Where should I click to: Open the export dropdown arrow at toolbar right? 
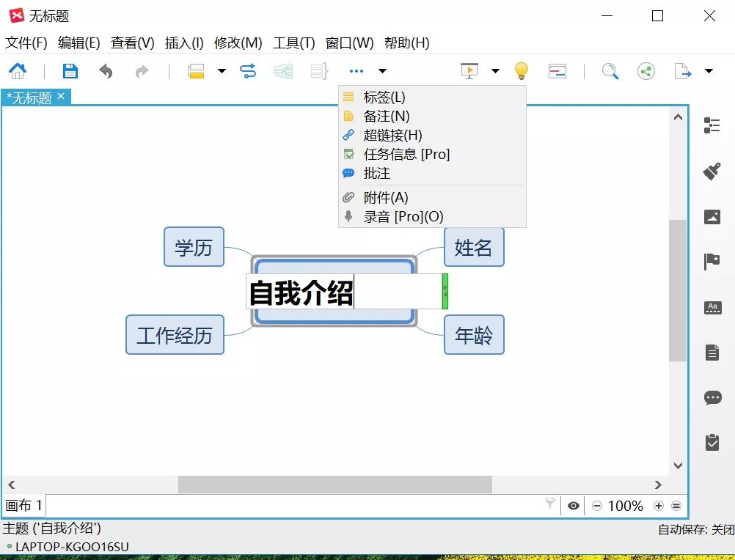(708, 70)
